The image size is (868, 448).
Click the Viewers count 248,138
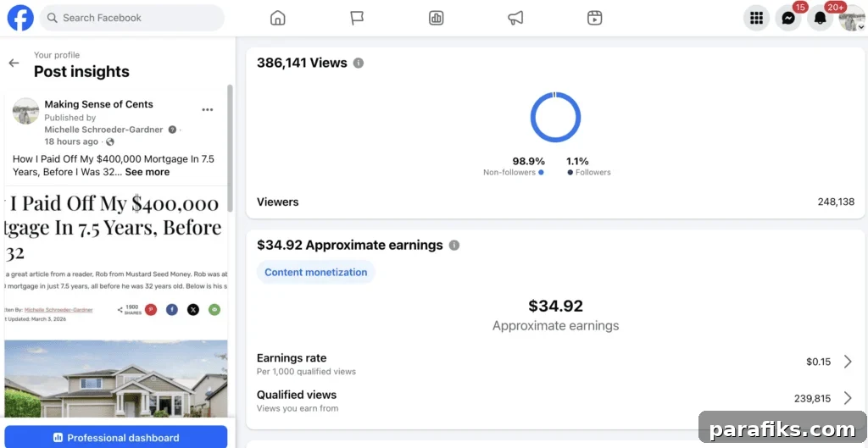[836, 202]
